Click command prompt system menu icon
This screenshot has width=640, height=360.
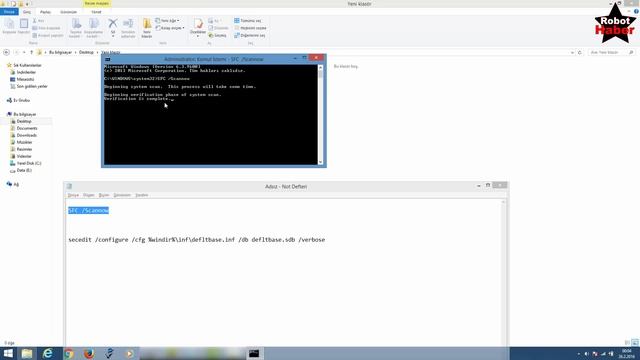tap(107, 59)
